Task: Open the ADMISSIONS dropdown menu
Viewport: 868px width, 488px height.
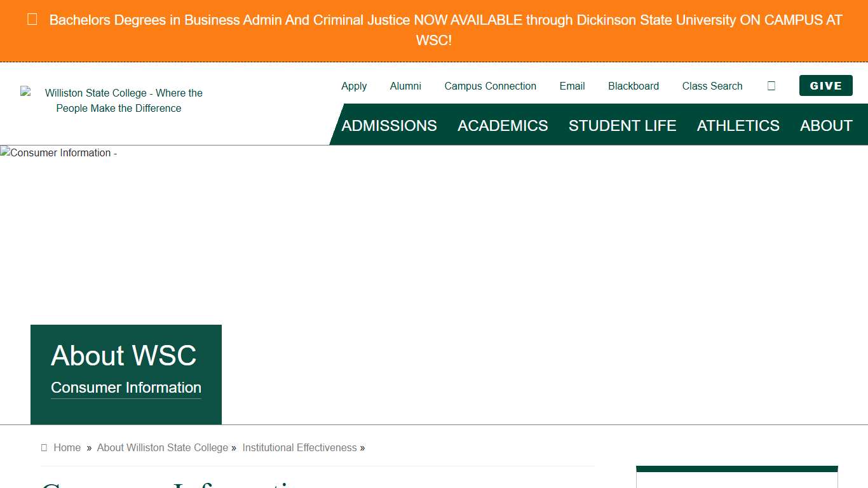Action: 389,125
